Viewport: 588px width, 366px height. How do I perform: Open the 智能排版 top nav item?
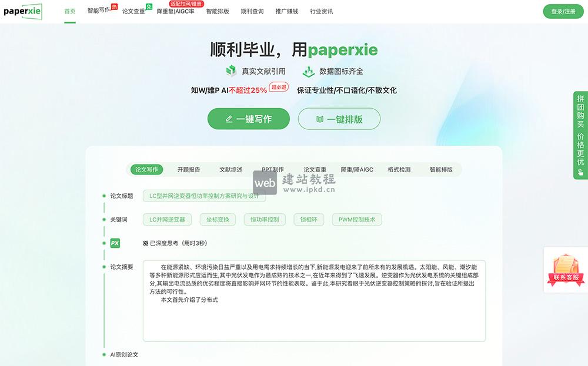[218, 11]
